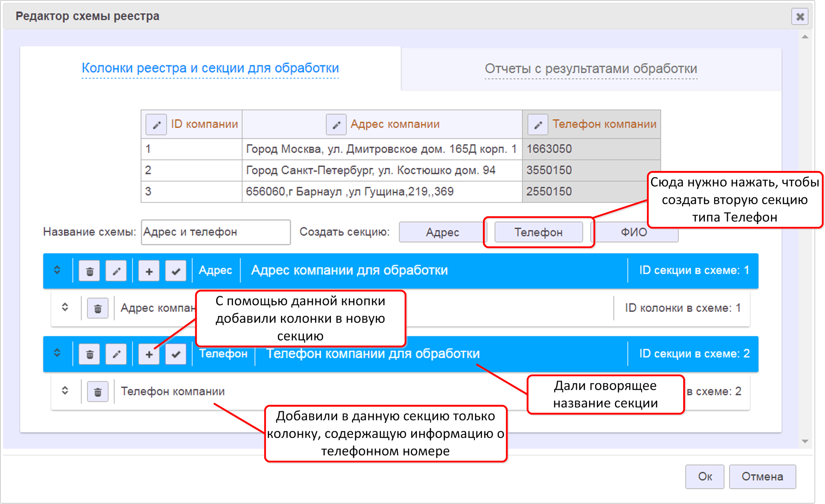Reorder the Телефон компании column row
Viewport: 825px width, 504px height.
pos(65,390)
